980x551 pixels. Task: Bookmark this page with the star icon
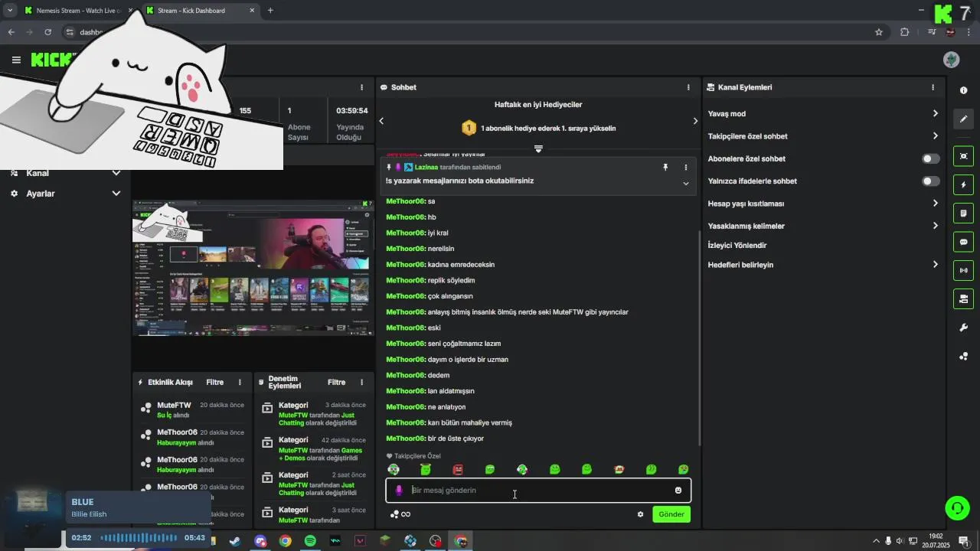(879, 32)
